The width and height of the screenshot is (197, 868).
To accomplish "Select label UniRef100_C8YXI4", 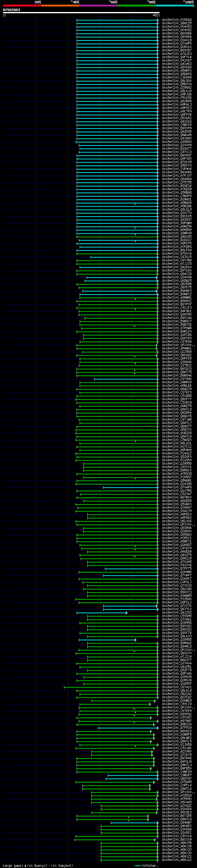I will tap(176, 836).
